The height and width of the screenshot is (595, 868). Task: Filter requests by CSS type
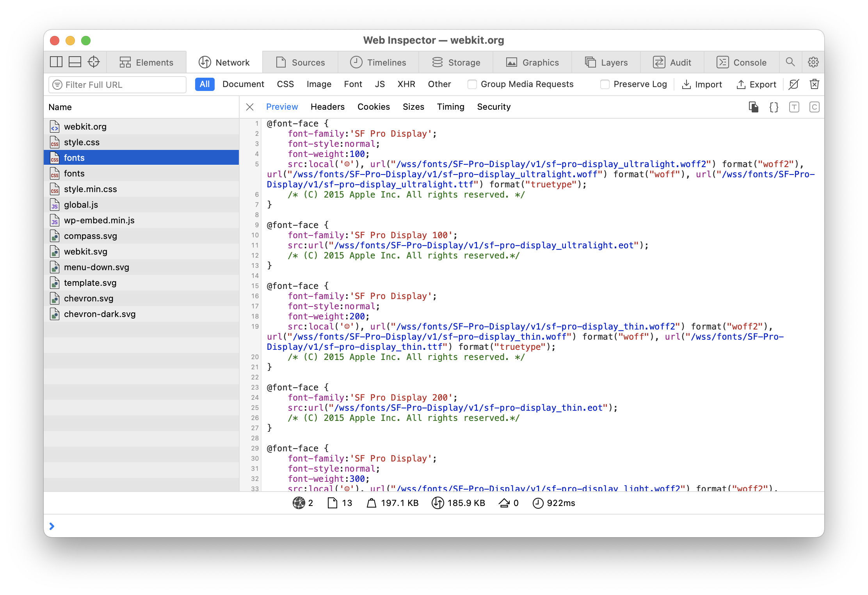tap(285, 84)
